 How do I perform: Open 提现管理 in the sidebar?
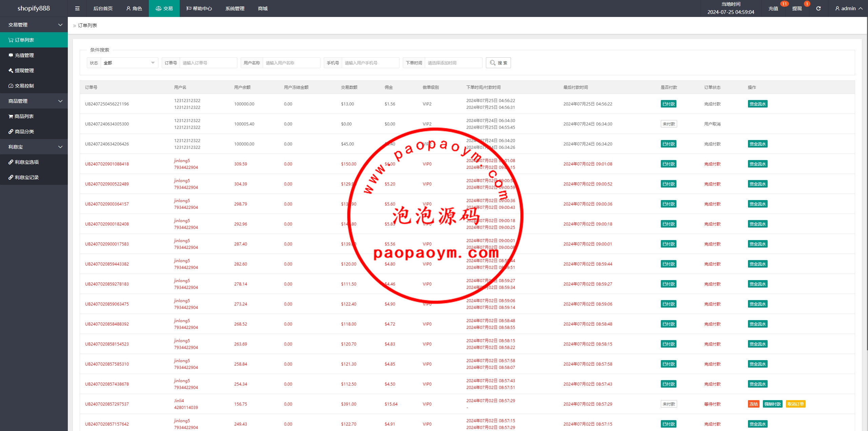click(24, 71)
